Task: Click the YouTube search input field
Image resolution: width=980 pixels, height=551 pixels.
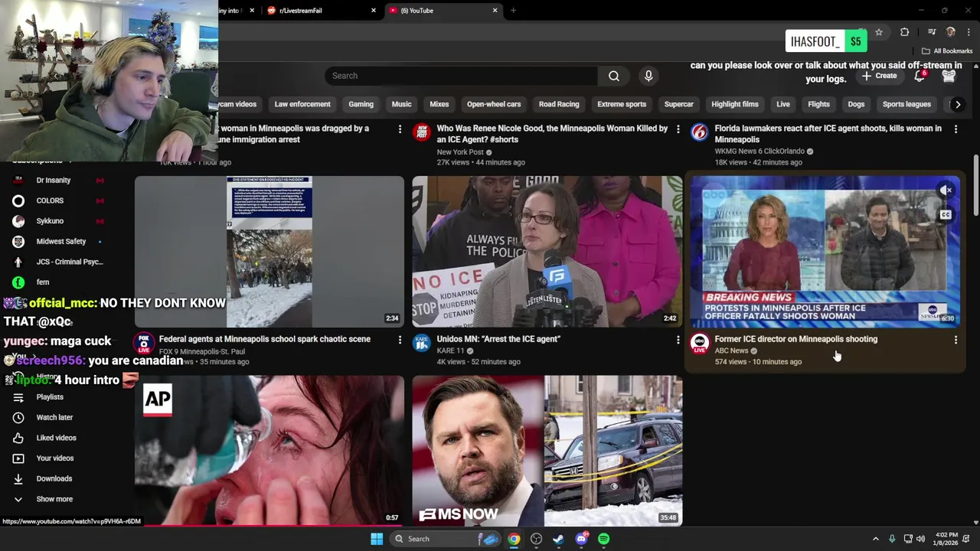Action: pyautogui.click(x=462, y=76)
